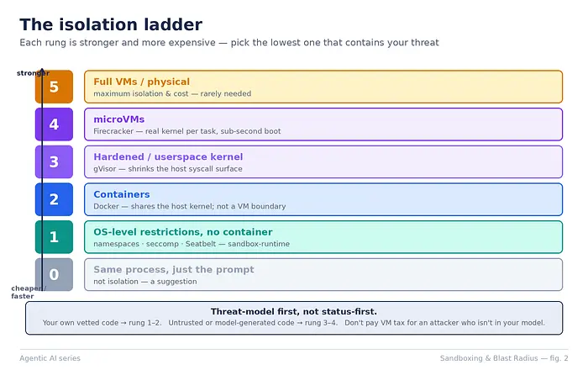Click 'Threat-model first, not status-first.' heading
The height and width of the screenshot is (370, 588).
[294, 311]
